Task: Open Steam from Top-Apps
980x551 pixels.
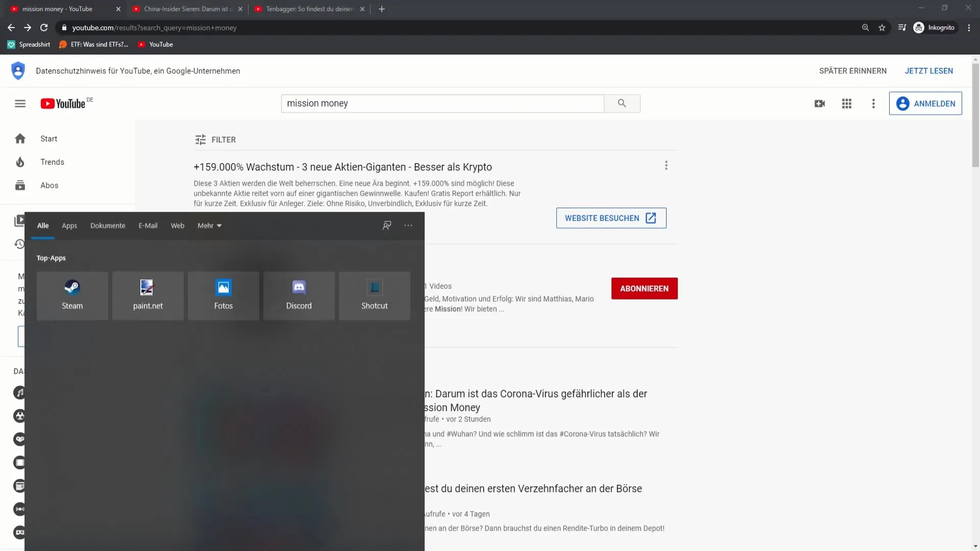Action: pyautogui.click(x=72, y=296)
